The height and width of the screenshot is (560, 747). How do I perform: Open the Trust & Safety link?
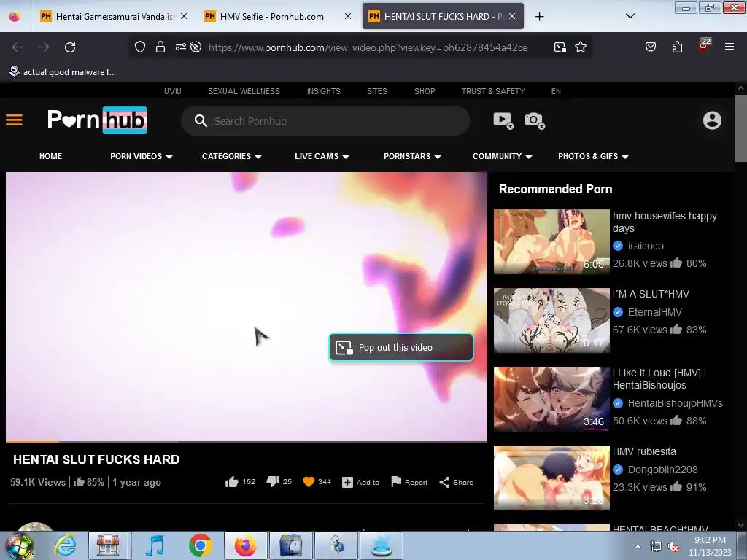pos(493,91)
